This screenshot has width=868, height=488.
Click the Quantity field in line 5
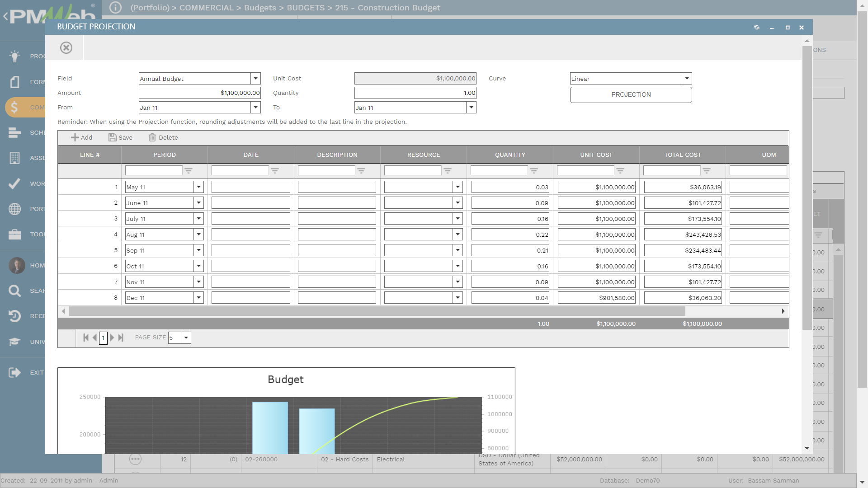(x=510, y=250)
